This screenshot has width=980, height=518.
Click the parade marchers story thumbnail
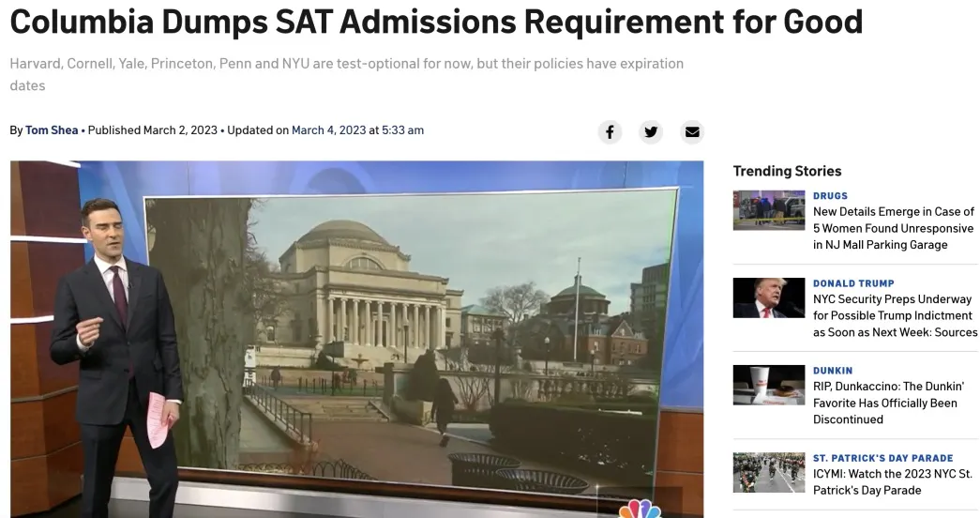pos(769,472)
